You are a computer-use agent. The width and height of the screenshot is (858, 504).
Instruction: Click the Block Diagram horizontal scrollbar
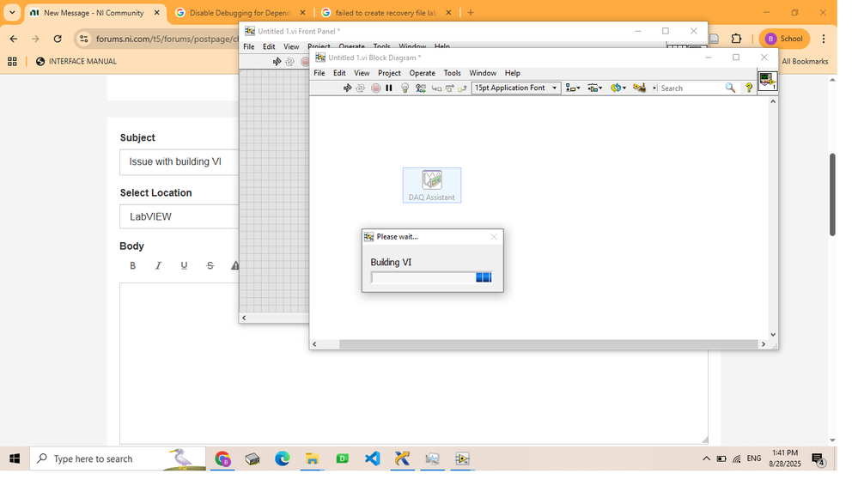[548, 344]
